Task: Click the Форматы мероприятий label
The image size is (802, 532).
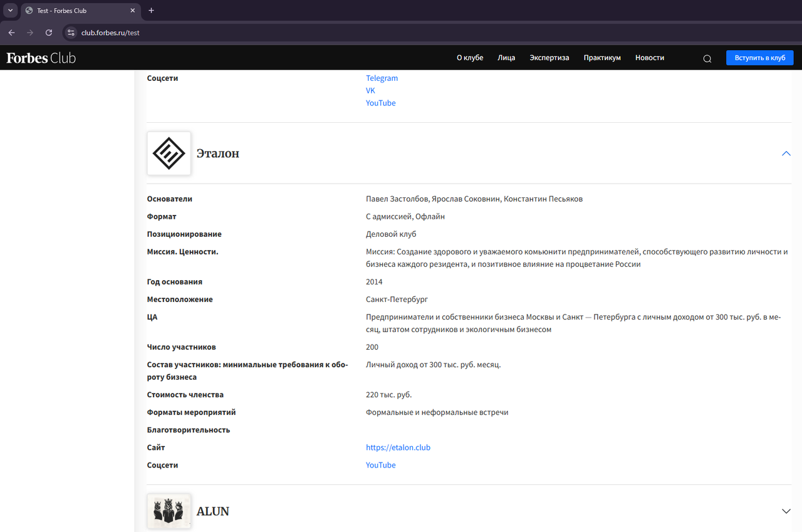Action: pos(192,412)
